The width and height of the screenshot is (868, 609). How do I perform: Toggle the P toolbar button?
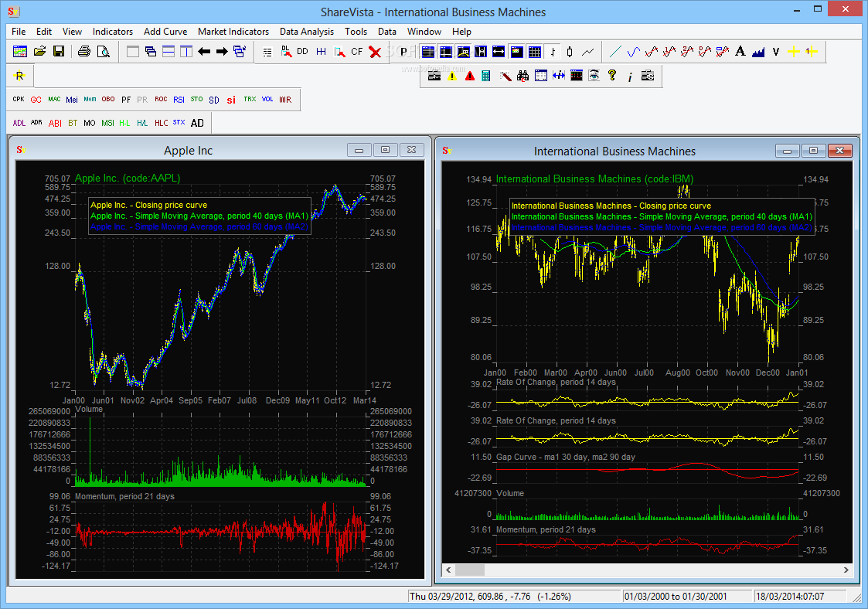coord(403,52)
